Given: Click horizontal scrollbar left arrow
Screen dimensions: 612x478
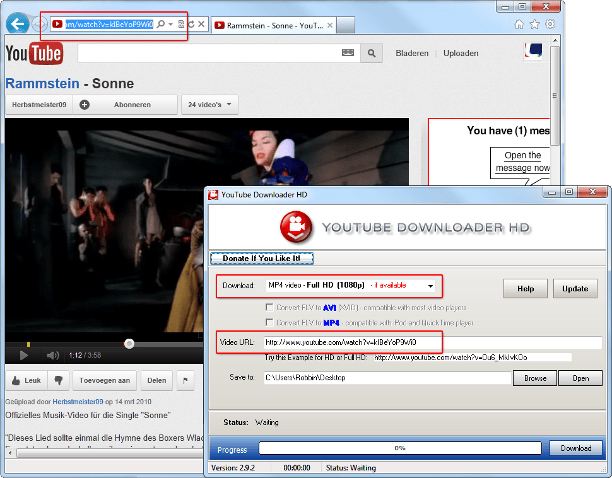Looking at the screenshot, I should point(10,453).
